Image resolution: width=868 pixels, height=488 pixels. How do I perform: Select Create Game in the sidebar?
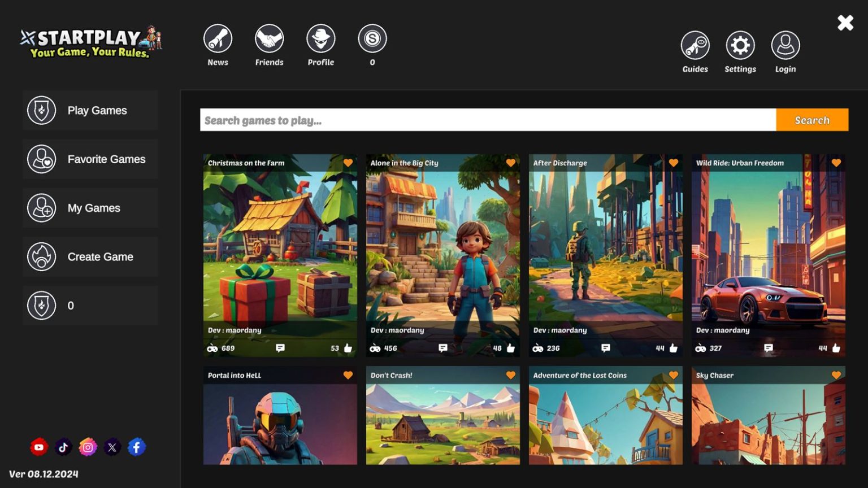pyautogui.click(x=90, y=256)
